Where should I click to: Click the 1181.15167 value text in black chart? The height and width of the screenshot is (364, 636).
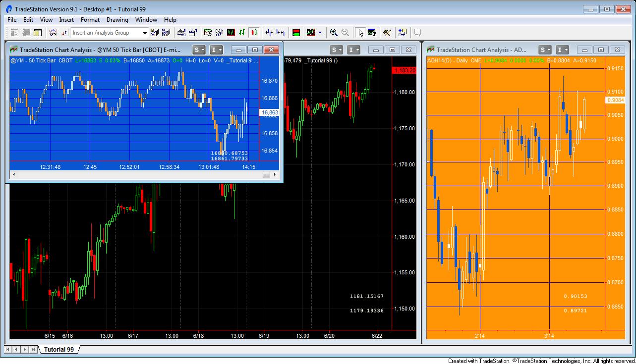tap(367, 296)
